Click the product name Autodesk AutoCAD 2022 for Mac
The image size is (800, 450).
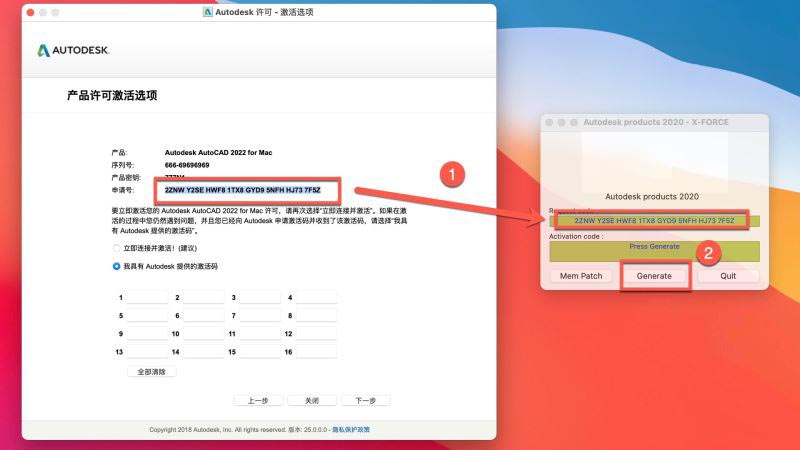click(x=218, y=153)
